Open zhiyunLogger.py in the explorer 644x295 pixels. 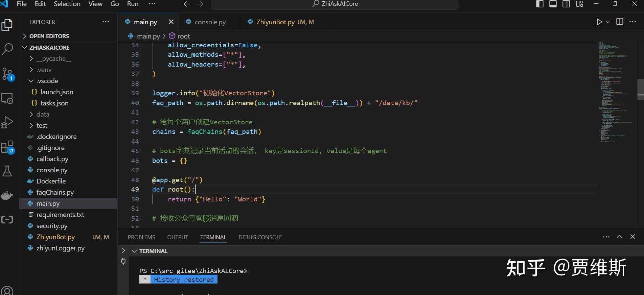[x=68, y=248]
